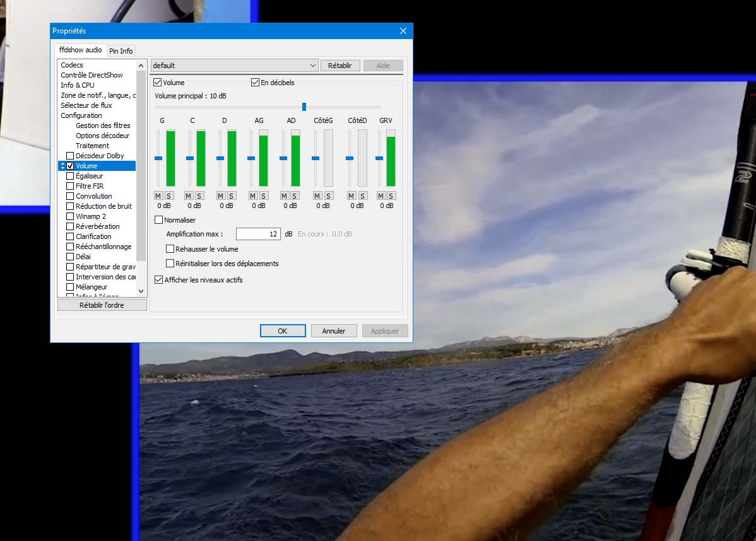Solo the GRV channel with its S button
Viewport: 756px width, 541px height.
391,195
